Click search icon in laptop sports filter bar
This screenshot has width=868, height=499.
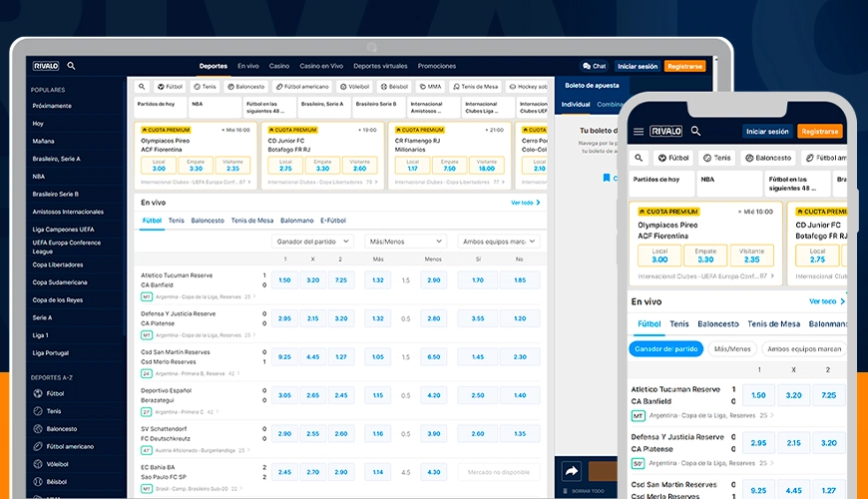point(142,87)
